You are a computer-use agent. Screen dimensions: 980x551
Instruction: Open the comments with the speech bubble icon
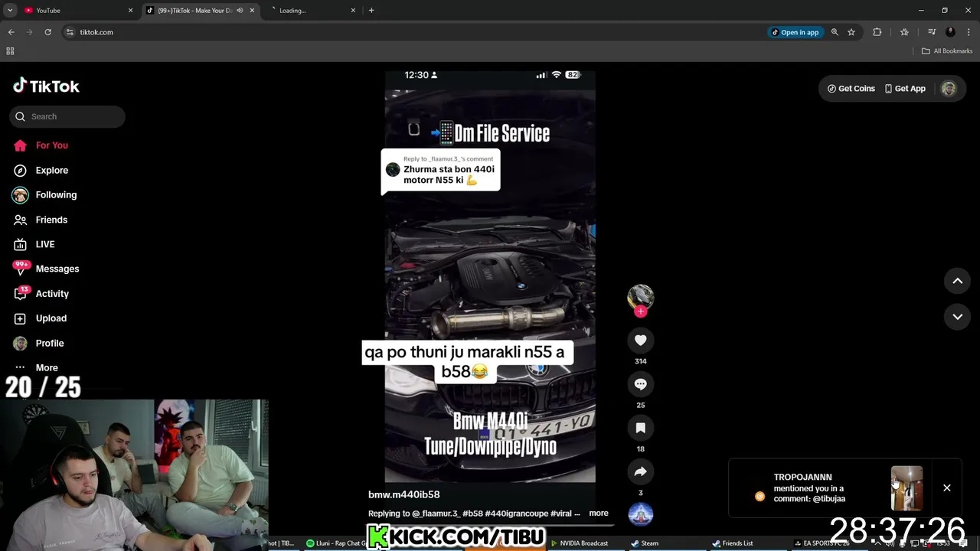pyautogui.click(x=641, y=384)
